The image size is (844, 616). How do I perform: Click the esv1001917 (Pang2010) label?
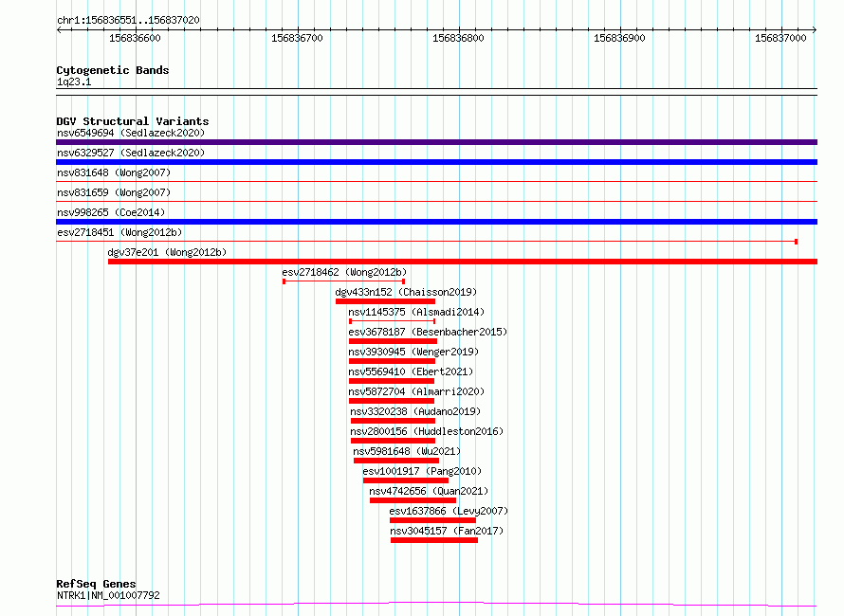tap(422, 471)
